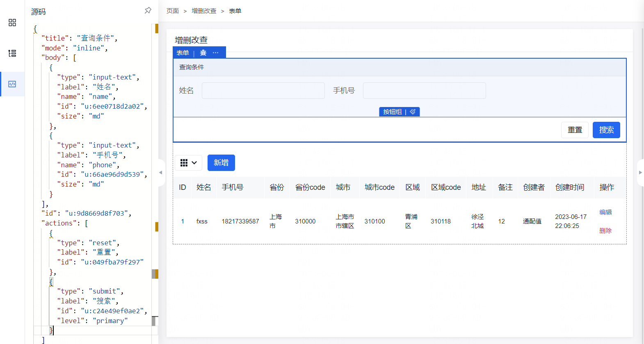Click the 删除 link in row 1
Viewport: 644px width, 344px height.
[605, 230]
